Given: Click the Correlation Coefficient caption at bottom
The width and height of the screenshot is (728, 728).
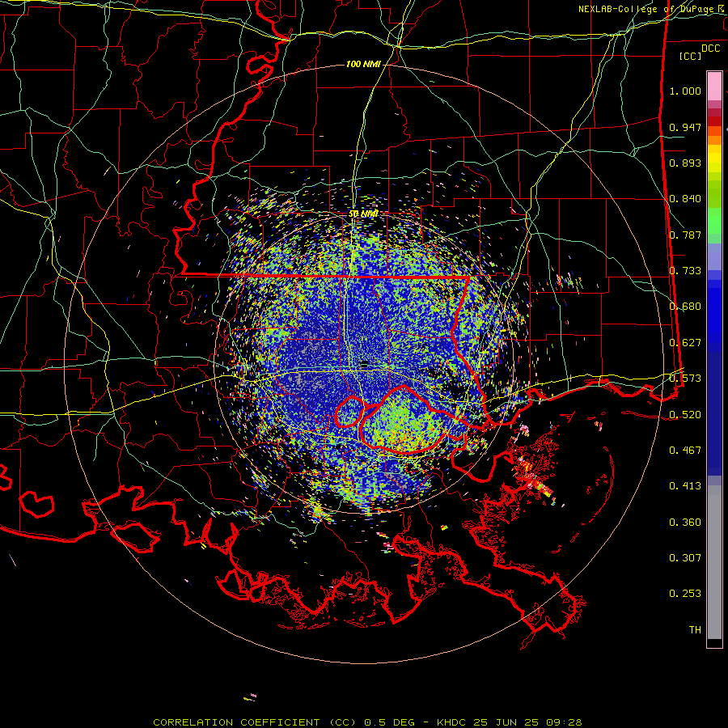Looking at the screenshot, I should 367,722.
